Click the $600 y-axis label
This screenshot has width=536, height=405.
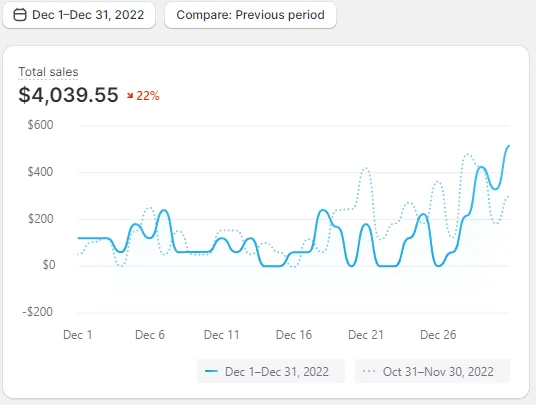(x=40, y=125)
